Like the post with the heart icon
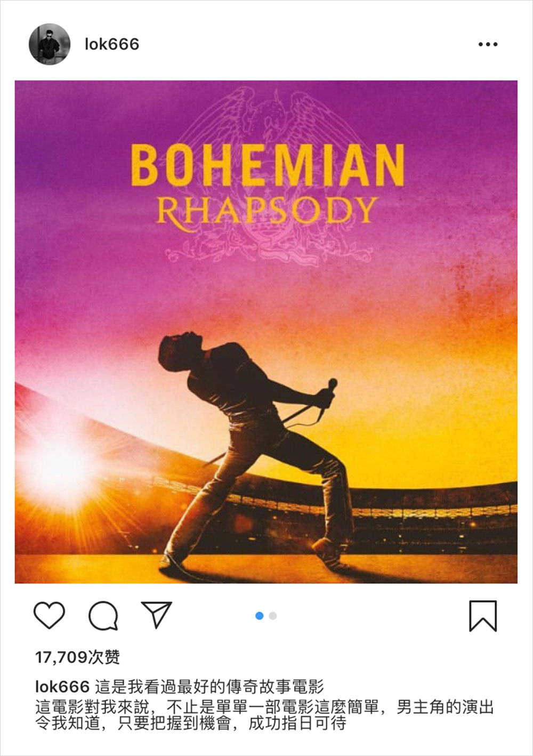 (49, 615)
